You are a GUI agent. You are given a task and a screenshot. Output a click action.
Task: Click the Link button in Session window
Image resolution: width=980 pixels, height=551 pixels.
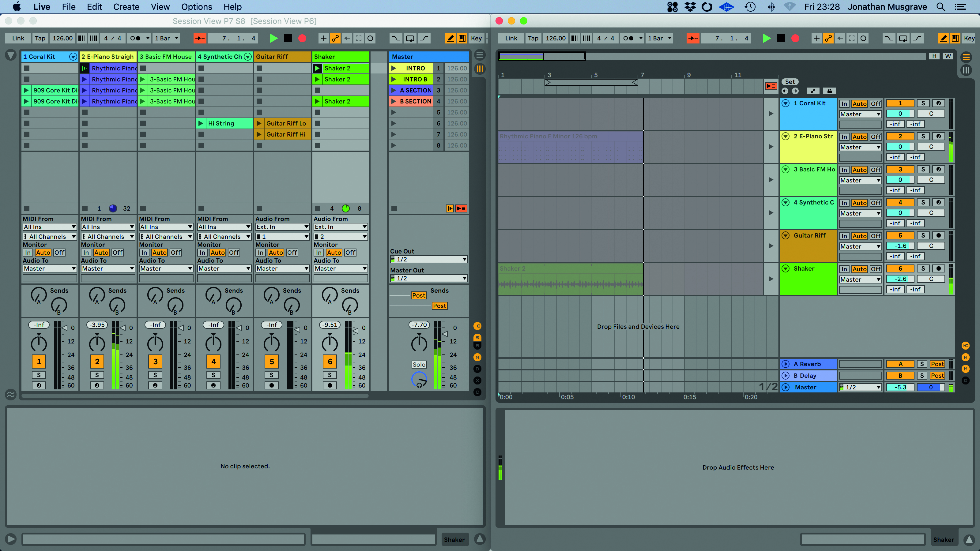point(18,38)
